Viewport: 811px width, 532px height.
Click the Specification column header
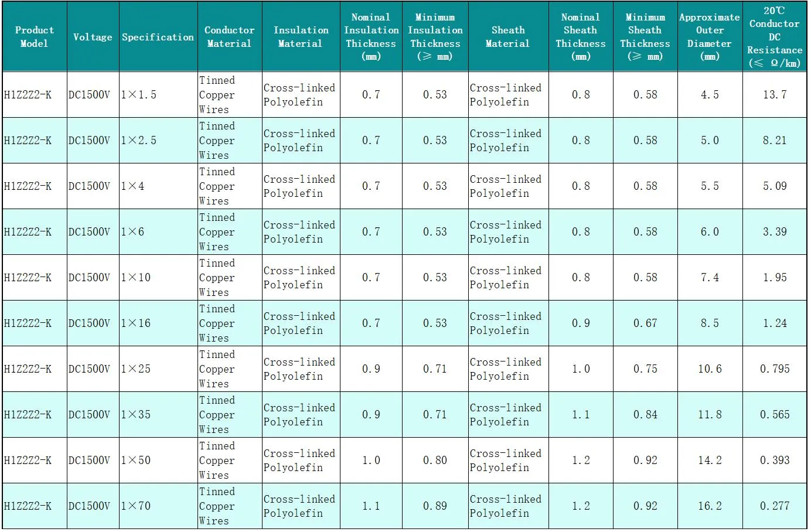[x=158, y=36]
